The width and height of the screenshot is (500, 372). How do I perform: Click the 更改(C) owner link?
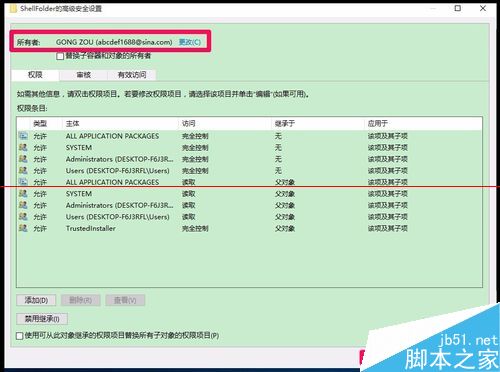pyautogui.click(x=190, y=42)
